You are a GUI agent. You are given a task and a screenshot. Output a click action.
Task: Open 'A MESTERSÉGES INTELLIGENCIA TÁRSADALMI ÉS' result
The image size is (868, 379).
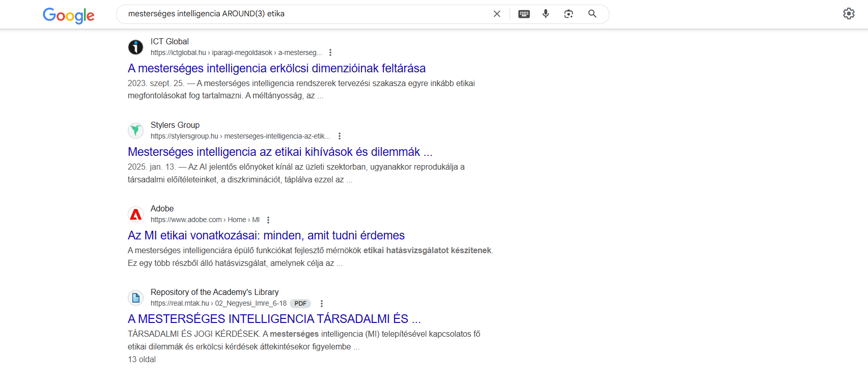coord(274,319)
